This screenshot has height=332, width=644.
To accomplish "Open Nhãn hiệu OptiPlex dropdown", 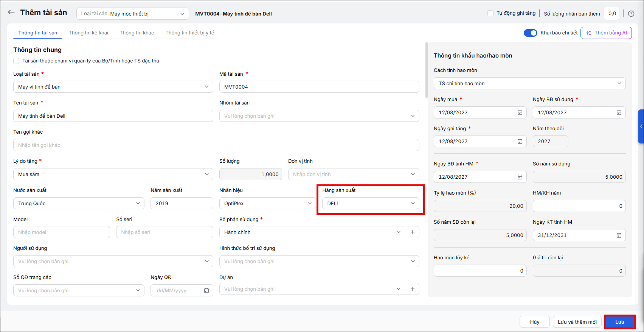I will [x=267, y=203].
